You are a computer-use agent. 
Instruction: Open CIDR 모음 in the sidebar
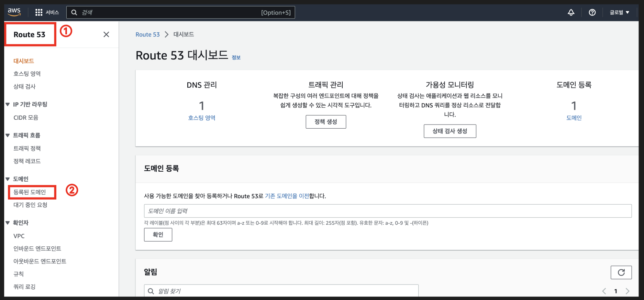tap(26, 118)
